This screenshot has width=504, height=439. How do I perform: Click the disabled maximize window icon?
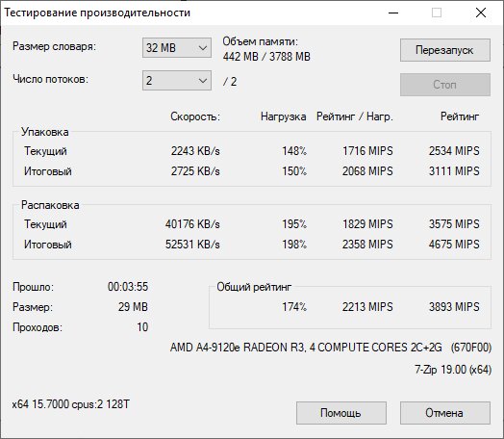[x=437, y=13]
